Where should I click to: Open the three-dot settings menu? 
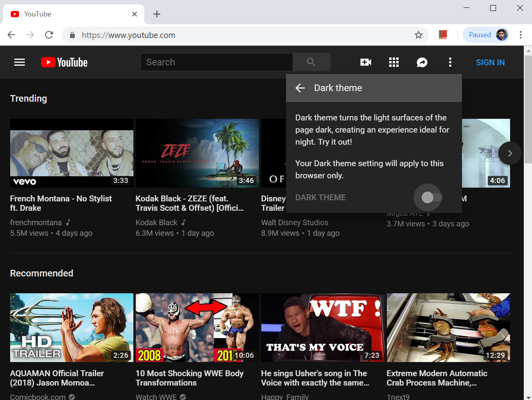pos(450,62)
